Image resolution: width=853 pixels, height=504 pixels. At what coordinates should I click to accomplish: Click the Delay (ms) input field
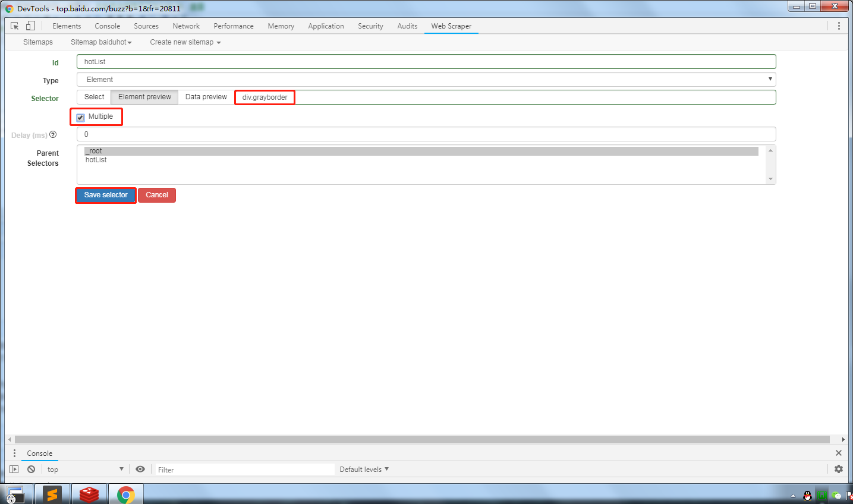[426, 134]
